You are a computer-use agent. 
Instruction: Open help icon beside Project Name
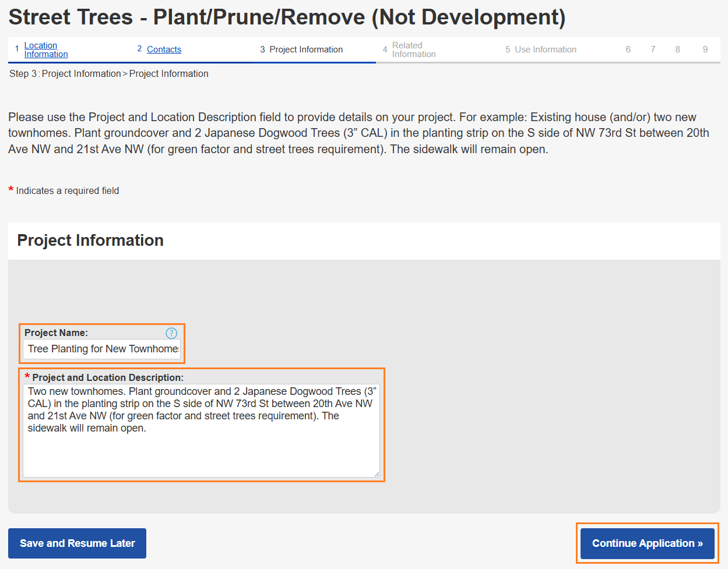pyautogui.click(x=171, y=333)
